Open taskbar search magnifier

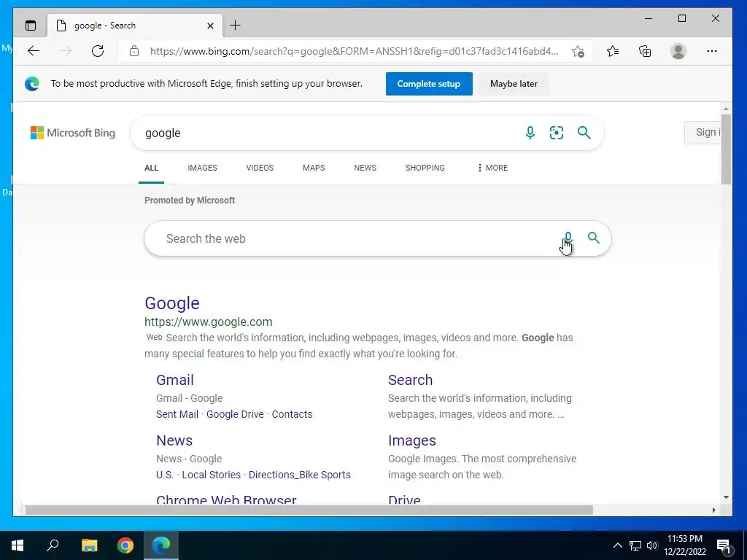click(53, 545)
